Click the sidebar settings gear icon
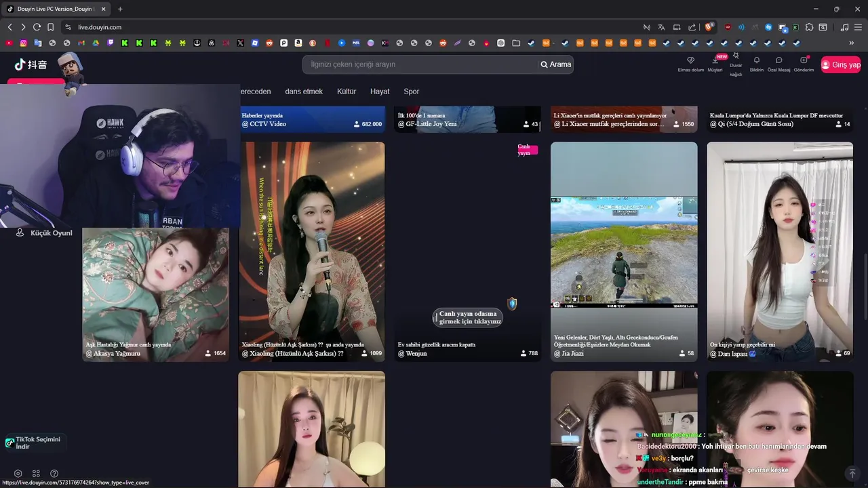The image size is (868, 488). tap(18, 474)
